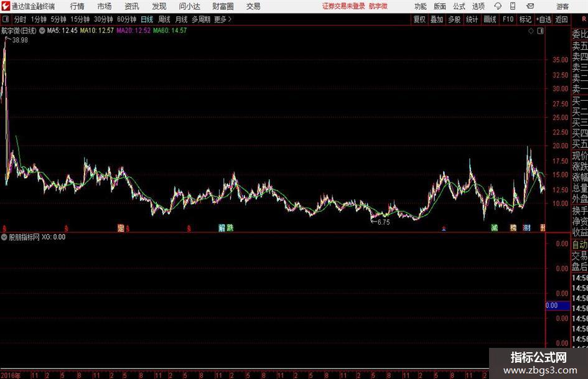Click the red R icon top right
The height and width of the screenshot is (379, 588).
[584, 19]
